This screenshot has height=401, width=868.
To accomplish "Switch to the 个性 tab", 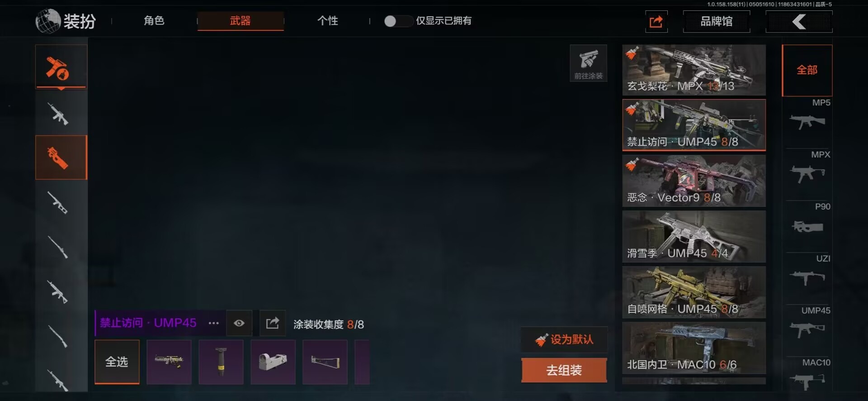I will [x=328, y=21].
